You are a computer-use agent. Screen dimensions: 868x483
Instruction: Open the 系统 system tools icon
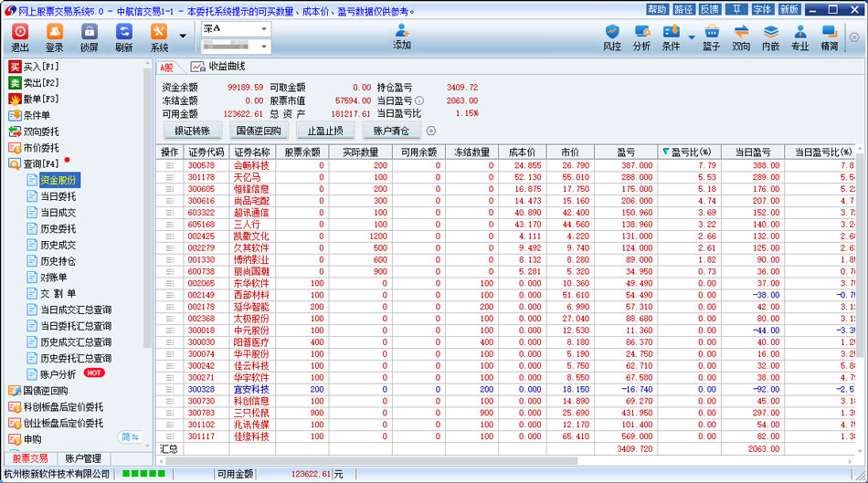(159, 38)
